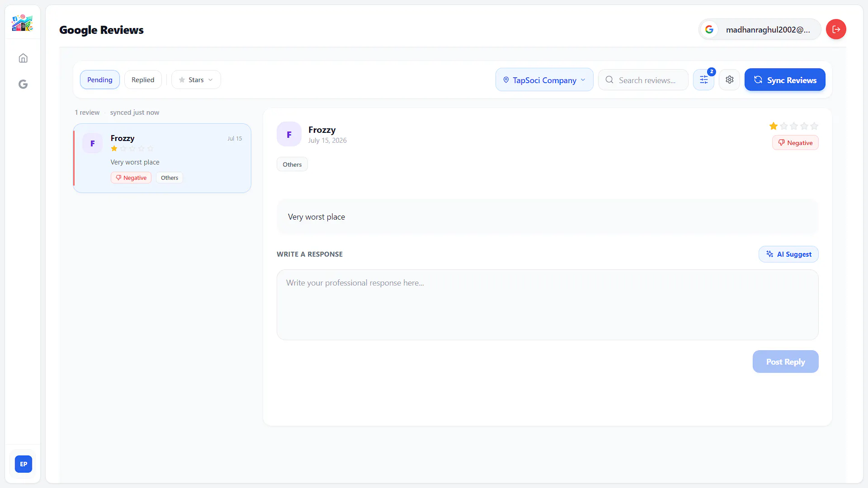Click AI Suggest to generate a reply
868x488 pixels.
(x=788, y=254)
